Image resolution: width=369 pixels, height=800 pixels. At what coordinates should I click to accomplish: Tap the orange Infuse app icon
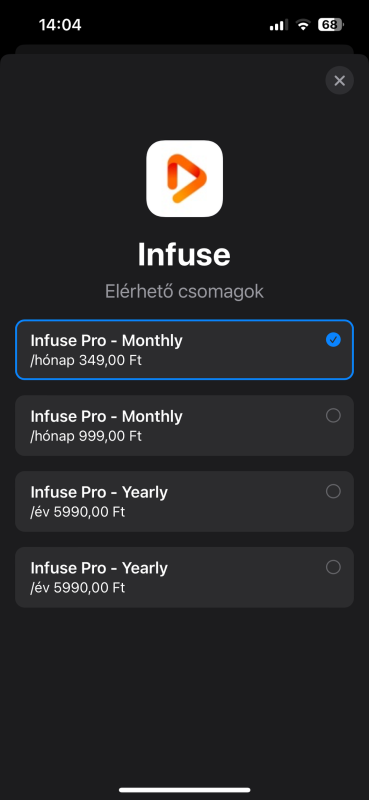(184, 179)
